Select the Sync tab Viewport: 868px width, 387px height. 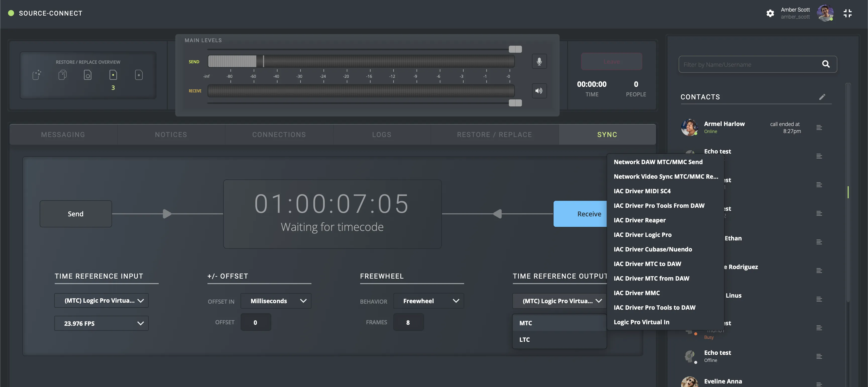pyautogui.click(x=607, y=134)
